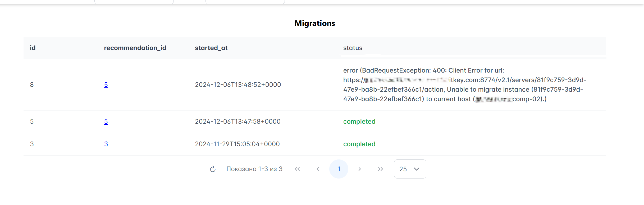This screenshot has width=644, height=205.
Task: Jump to last page double-chevron
Action: pos(380,169)
